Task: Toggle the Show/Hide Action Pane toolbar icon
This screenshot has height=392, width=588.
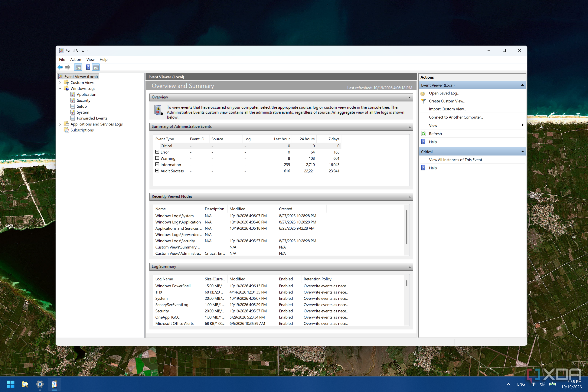Action: coord(96,67)
